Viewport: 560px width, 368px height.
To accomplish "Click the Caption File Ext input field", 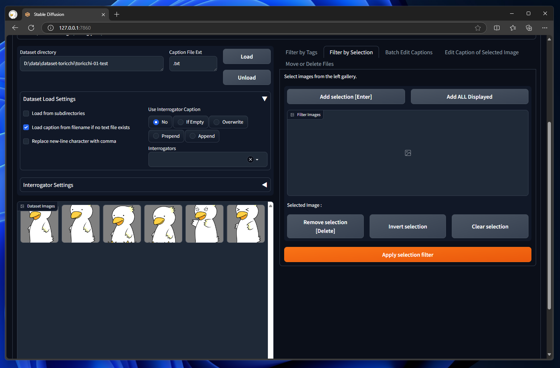I will (x=193, y=63).
